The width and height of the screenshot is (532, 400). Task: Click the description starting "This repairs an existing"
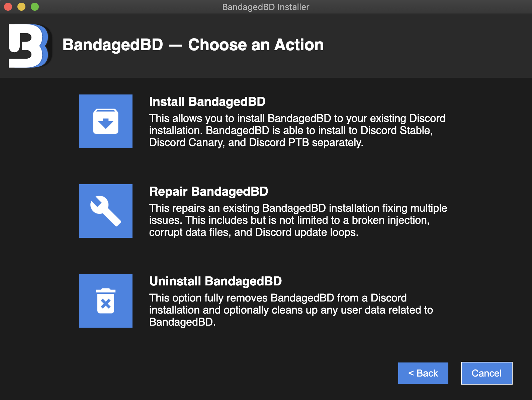[298, 220]
